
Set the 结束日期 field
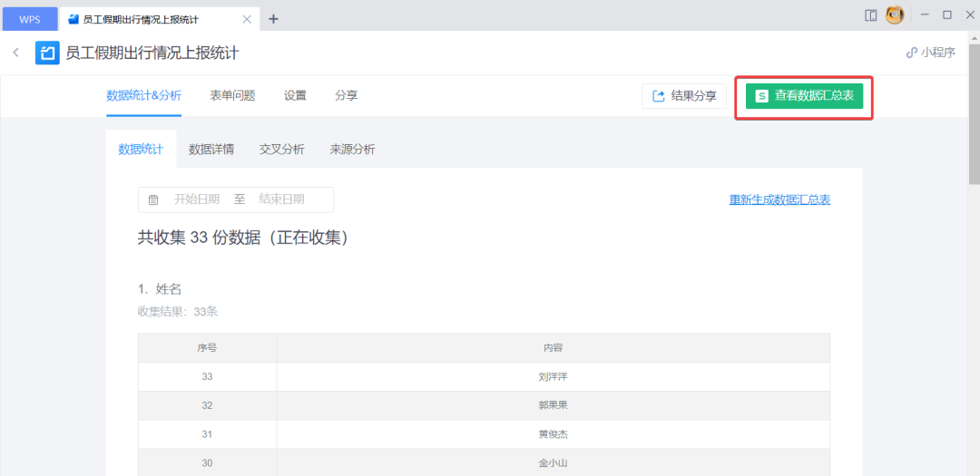click(282, 199)
